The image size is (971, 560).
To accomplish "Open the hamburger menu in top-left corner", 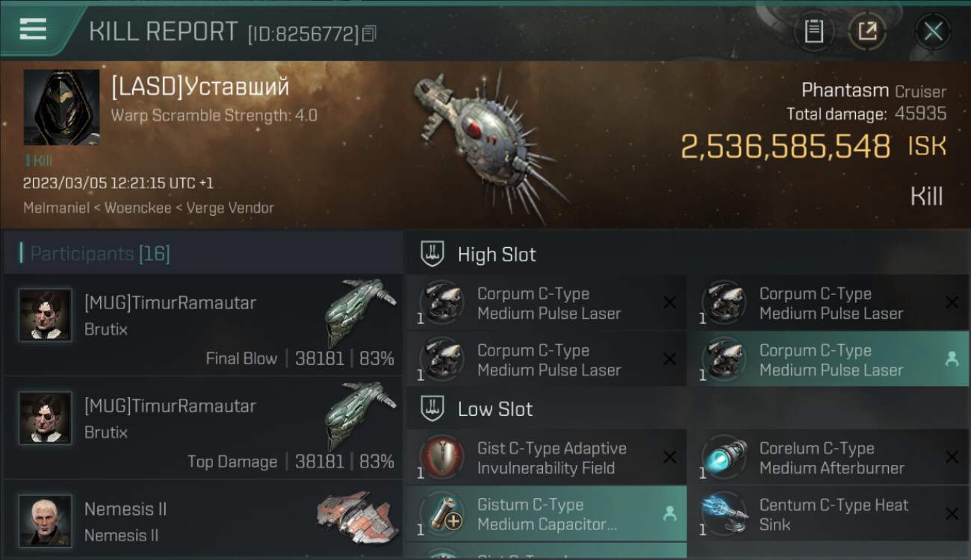I will [33, 30].
